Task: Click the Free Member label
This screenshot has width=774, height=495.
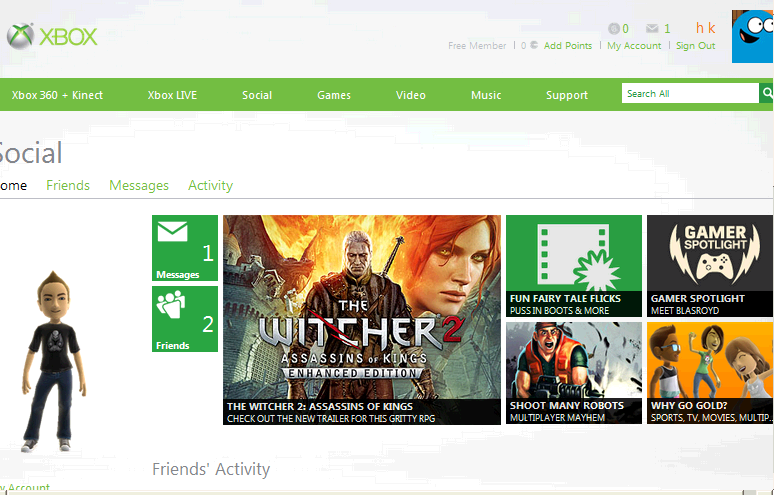Action: pos(477,45)
